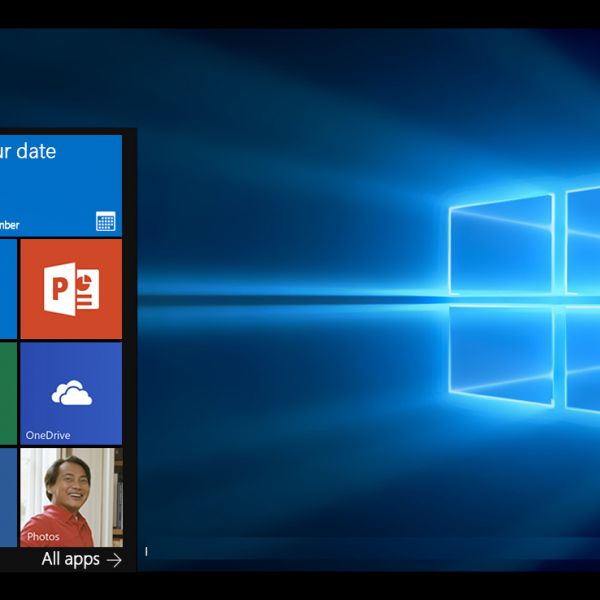Click the partial month text on Calendar tile
The image size is (600, 600).
(x=10, y=225)
